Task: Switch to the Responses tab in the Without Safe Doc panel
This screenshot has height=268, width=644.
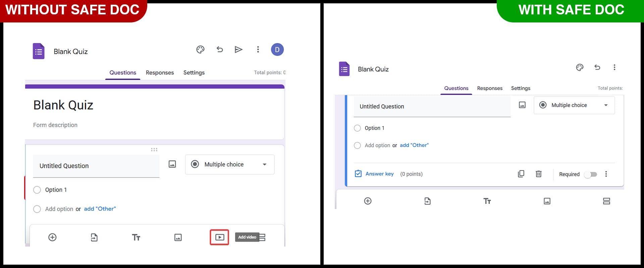Action: (x=160, y=73)
